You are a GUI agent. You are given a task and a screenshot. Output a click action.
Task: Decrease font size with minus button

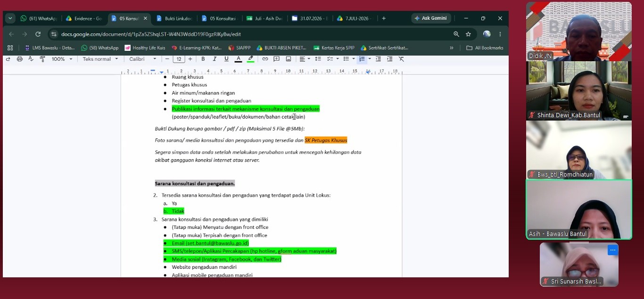[x=167, y=59]
